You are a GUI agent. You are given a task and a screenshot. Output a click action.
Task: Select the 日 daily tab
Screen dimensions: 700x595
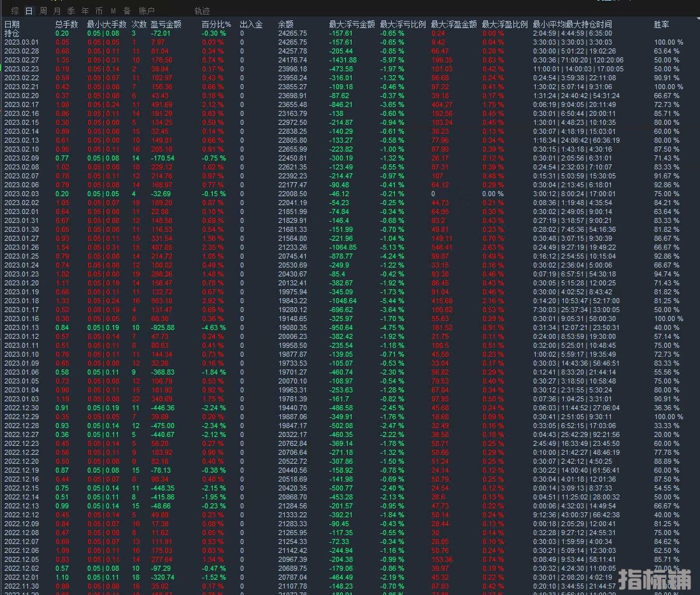click(29, 11)
